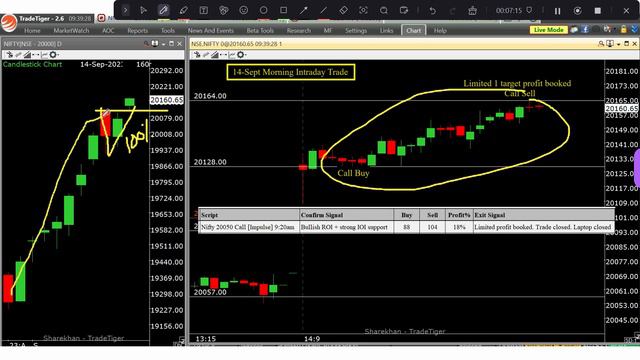This screenshot has height=360, width=640.
Task: Open the shapes collection tool in annotation bar
Action: tap(223, 10)
